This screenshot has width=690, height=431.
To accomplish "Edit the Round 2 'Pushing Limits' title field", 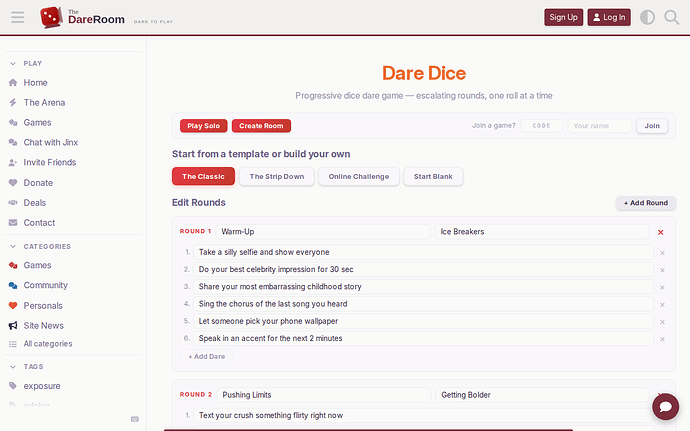I will click(x=324, y=395).
